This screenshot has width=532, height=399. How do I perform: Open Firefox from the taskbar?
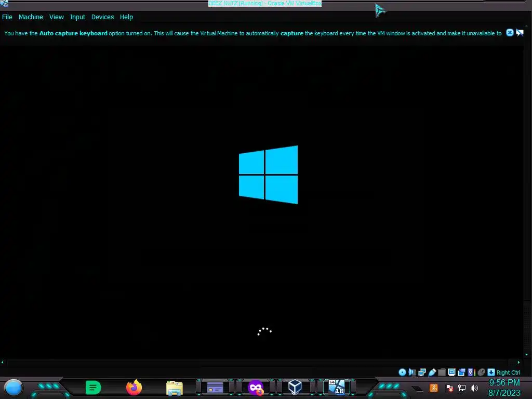coord(134,388)
